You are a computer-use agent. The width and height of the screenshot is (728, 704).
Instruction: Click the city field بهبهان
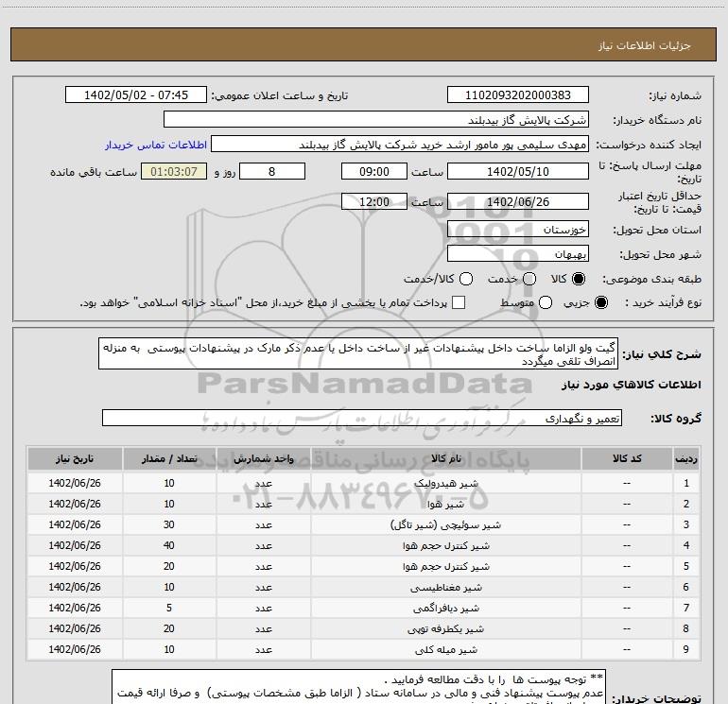coord(518,254)
